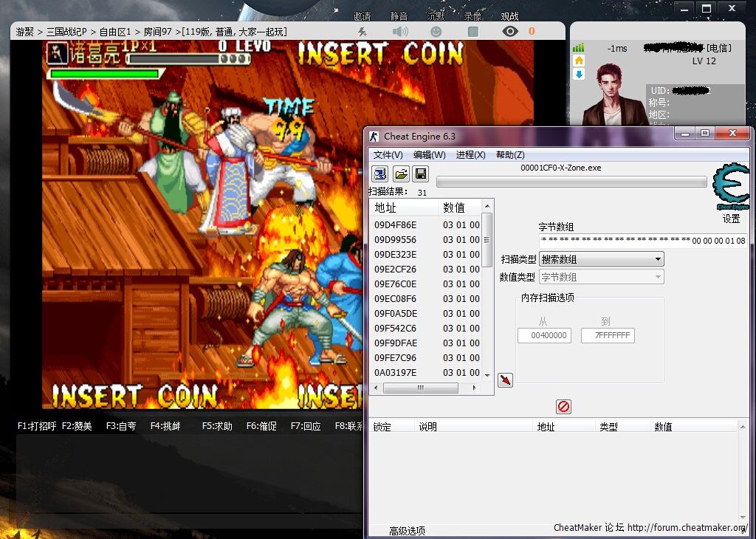This screenshot has height=539, width=756.
Task: Open the 文件(V) menu
Action: (x=388, y=155)
